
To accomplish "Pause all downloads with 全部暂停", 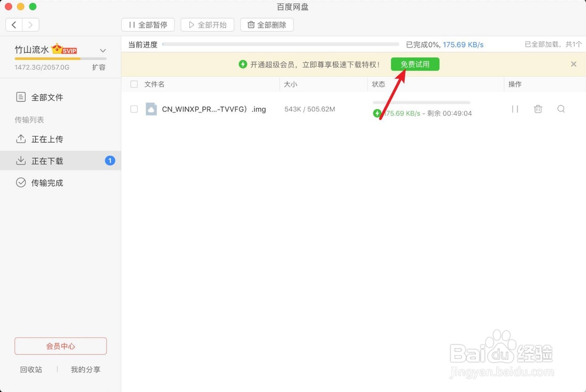I will pyautogui.click(x=148, y=25).
